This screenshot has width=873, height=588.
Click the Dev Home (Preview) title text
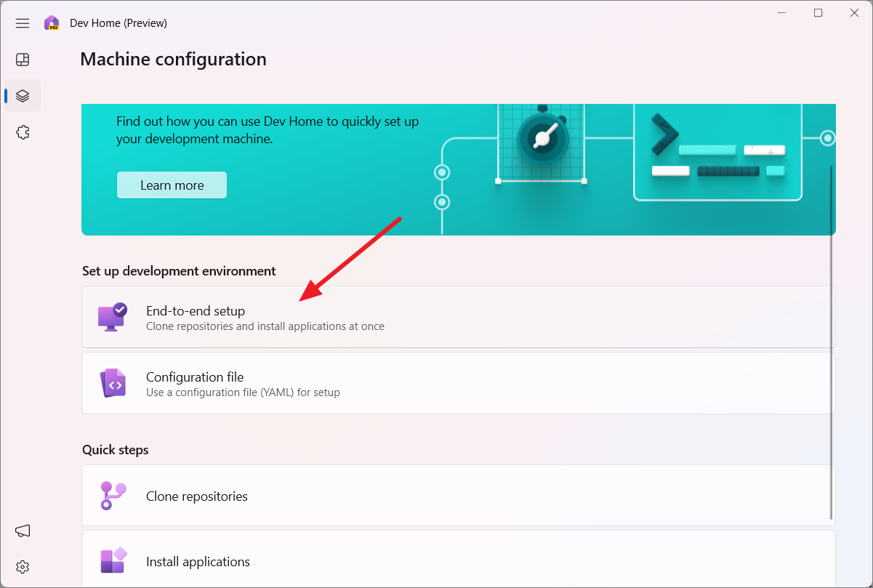[x=118, y=23]
